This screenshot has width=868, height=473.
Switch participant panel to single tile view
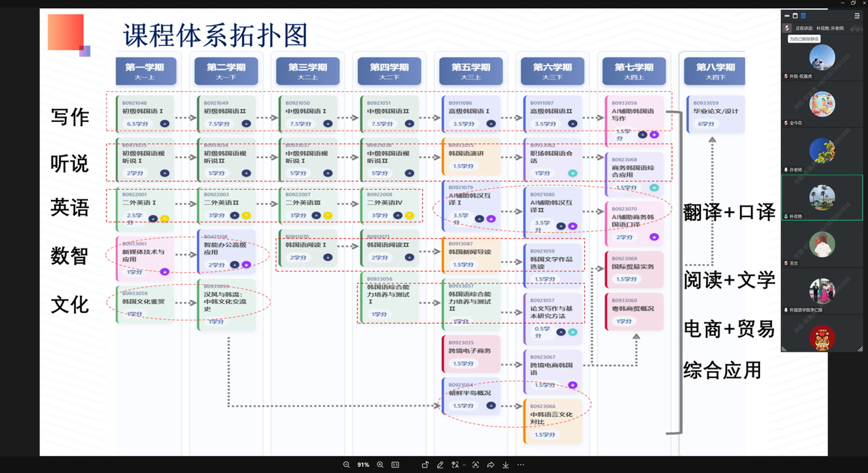pos(795,16)
